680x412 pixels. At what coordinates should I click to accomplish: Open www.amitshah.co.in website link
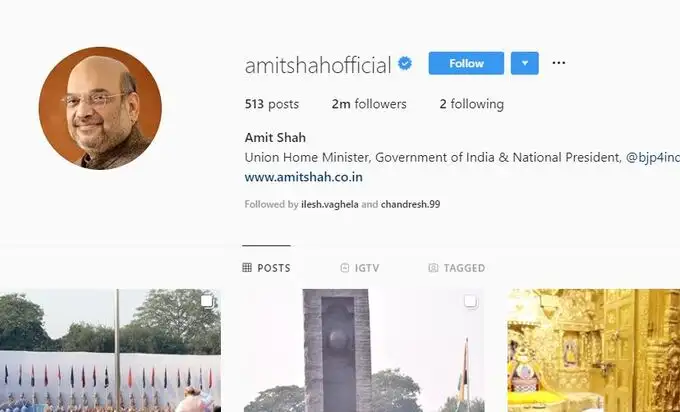[304, 177]
